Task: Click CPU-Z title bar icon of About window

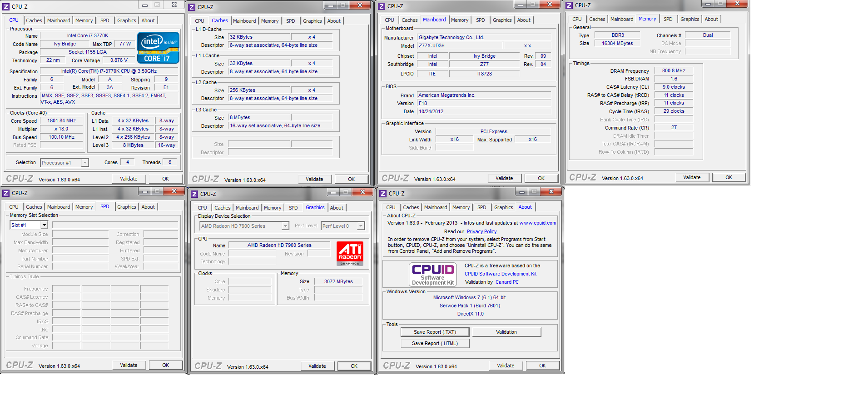Action: (x=383, y=194)
